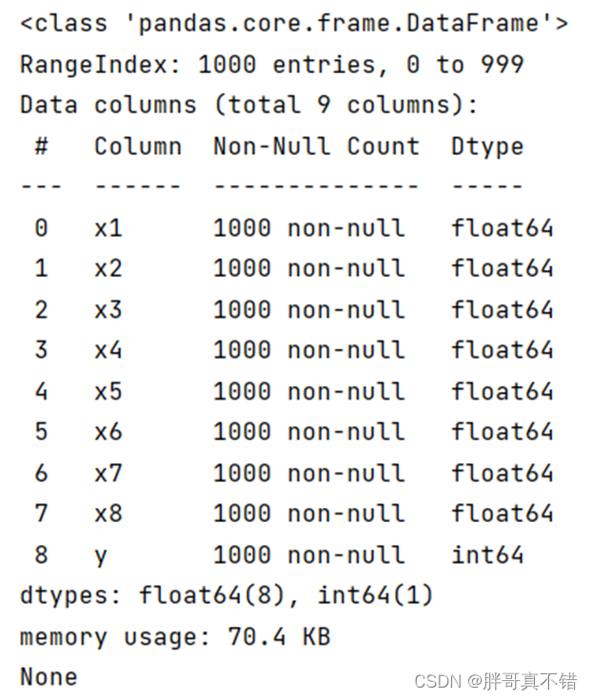Select the y column name
The width and height of the screenshot is (592, 700).
coord(100,554)
